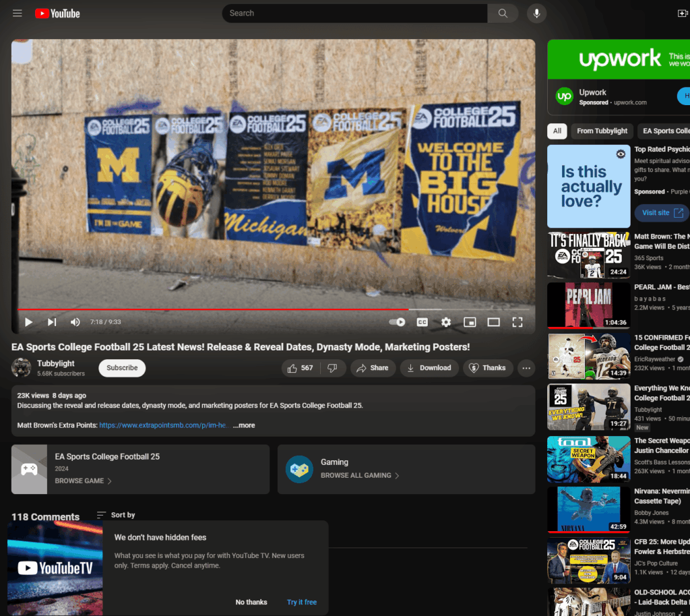The width and height of the screenshot is (690, 616).
Task: Start voice search with microphone icon
Action: 537,13
